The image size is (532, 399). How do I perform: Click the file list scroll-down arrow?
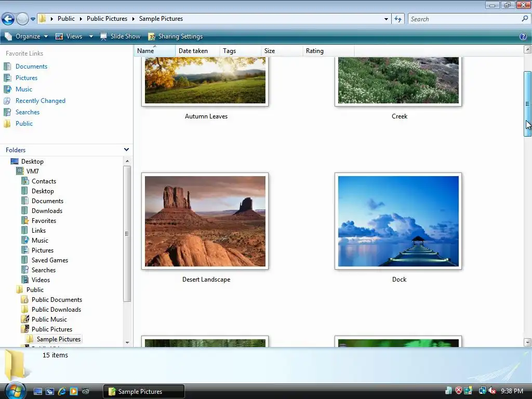(527, 342)
